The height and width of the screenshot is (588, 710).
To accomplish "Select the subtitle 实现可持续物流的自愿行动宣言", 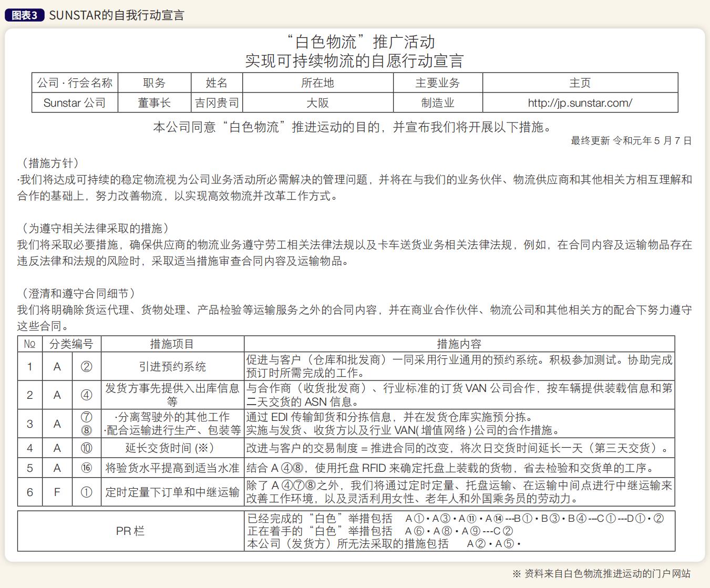I will click(x=355, y=61).
